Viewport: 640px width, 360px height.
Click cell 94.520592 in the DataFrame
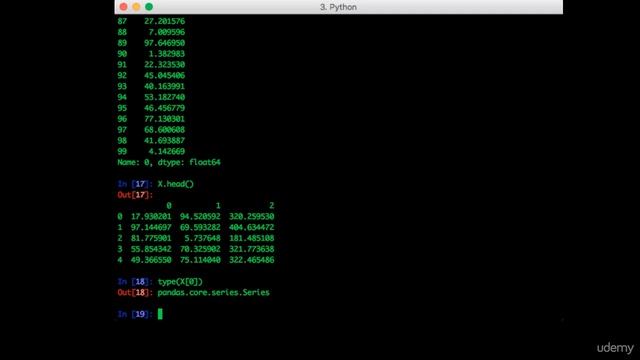[x=200, y=216]
